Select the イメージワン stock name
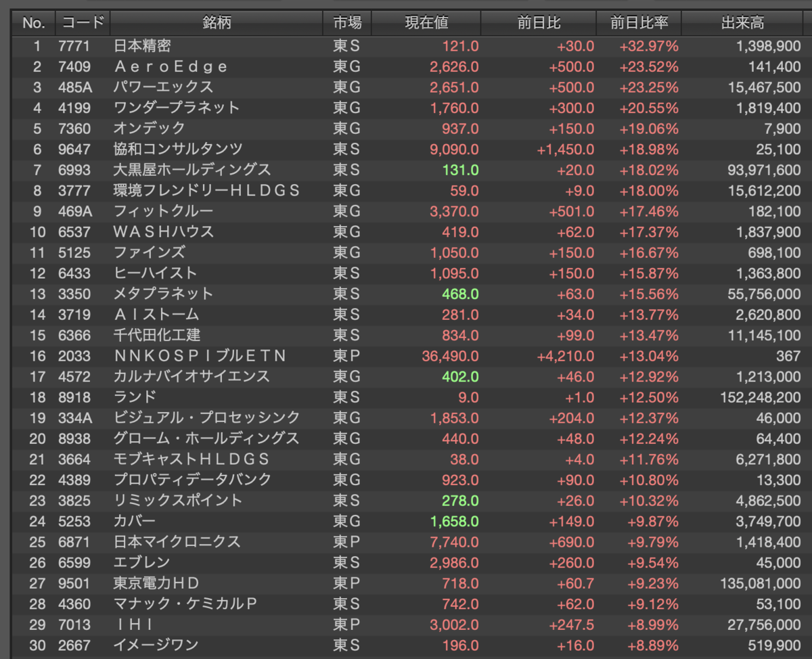Viewport: 812px width, 659px height. click(156, 645)
